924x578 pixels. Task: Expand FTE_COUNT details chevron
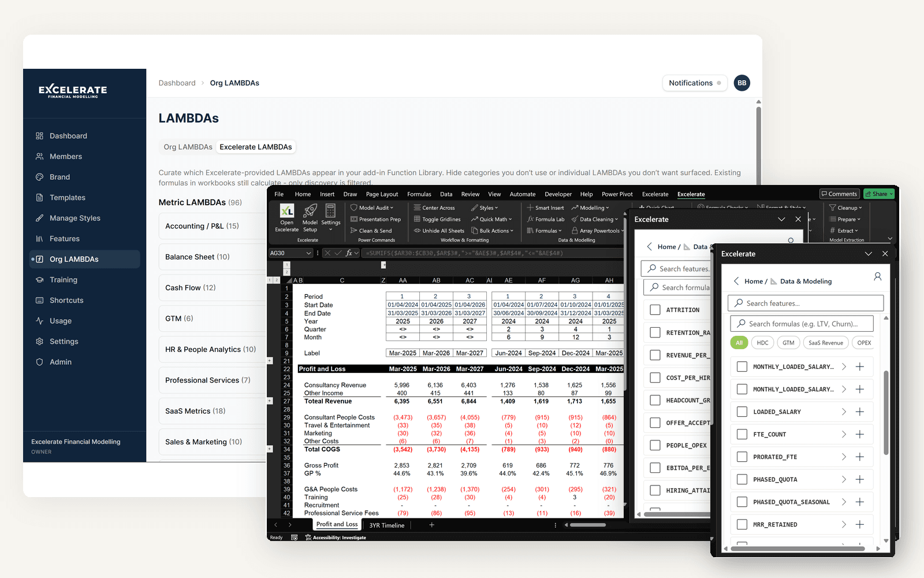[844, 434]
